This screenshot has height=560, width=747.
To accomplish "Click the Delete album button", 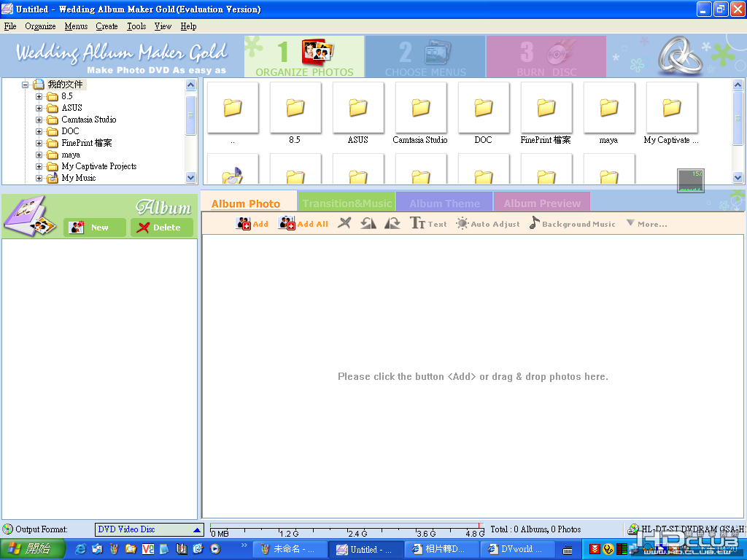I will pos(162,227).
